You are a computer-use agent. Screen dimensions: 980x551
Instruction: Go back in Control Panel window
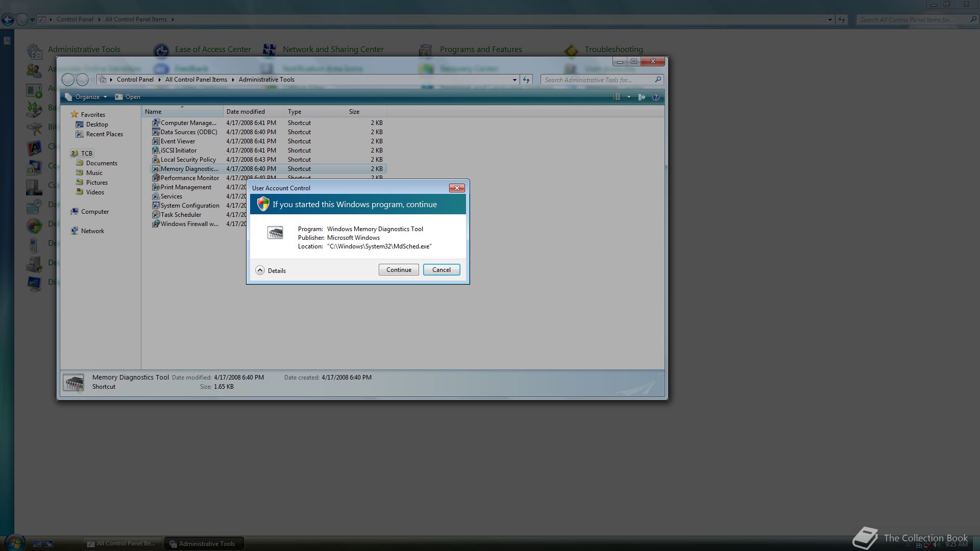(x=8, y=19)
